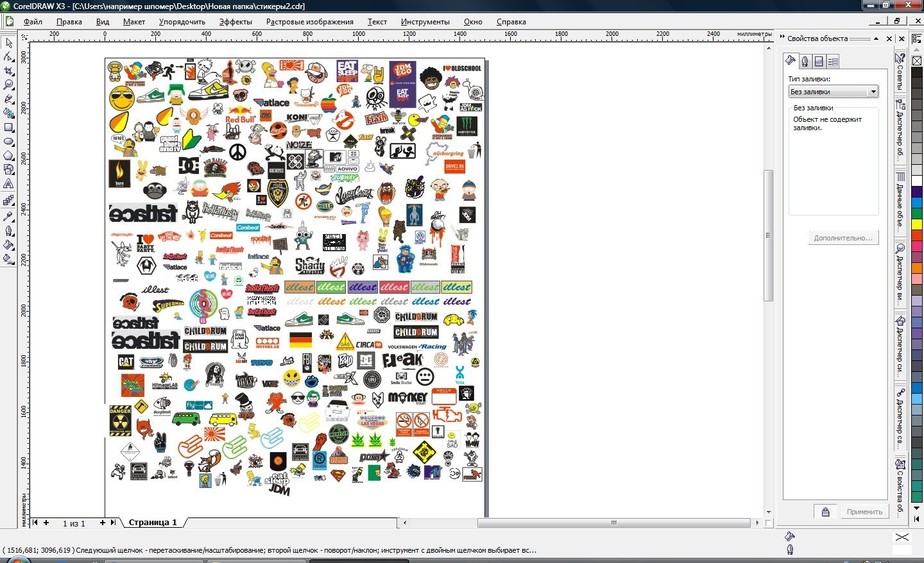
Task: Open the Outline tab in Object Properties
Action: coord(805,62)
